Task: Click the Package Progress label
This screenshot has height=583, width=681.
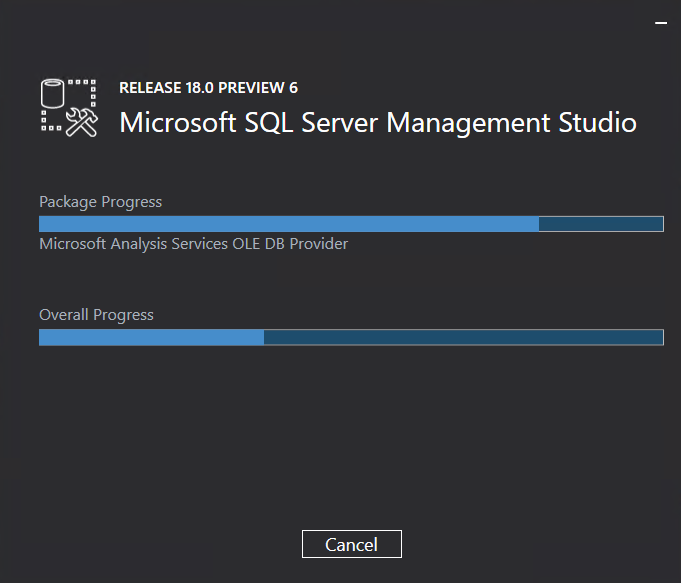Action: click(x=100, y=202)
